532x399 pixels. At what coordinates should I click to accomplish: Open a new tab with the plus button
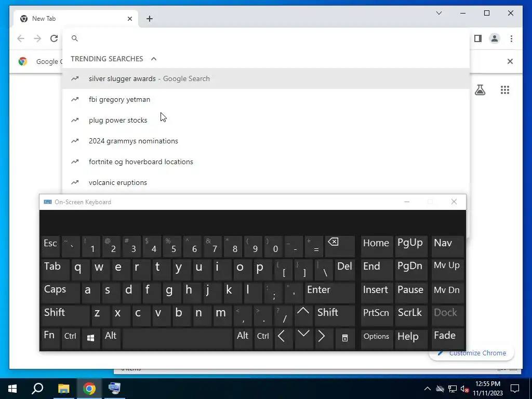click(x=150, y=19)
